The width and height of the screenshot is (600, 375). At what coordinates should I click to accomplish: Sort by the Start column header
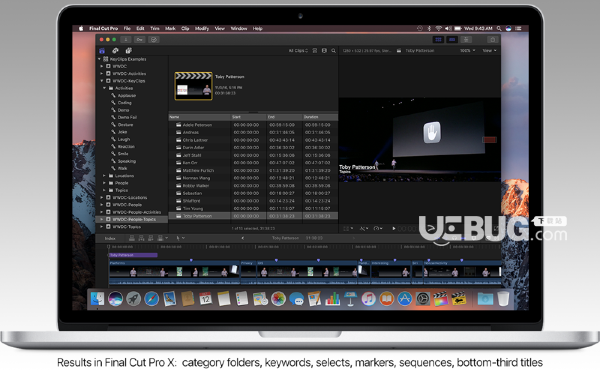249,117
